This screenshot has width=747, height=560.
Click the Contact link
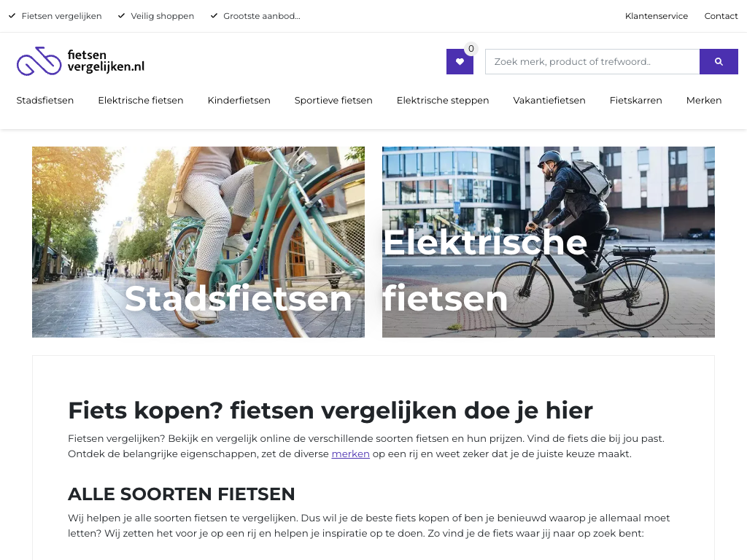pos(721,16)
